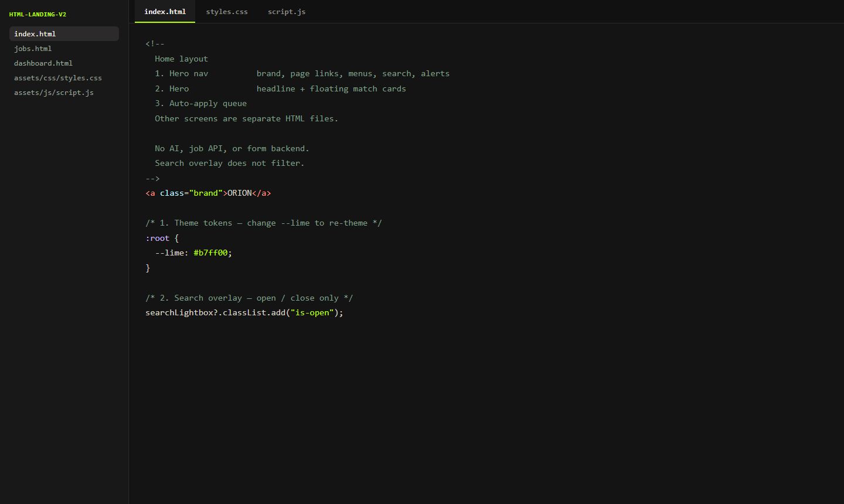Click the #b7ff00 color value
The width and height of the screenshot is (844, 504).
coord(210,253)
